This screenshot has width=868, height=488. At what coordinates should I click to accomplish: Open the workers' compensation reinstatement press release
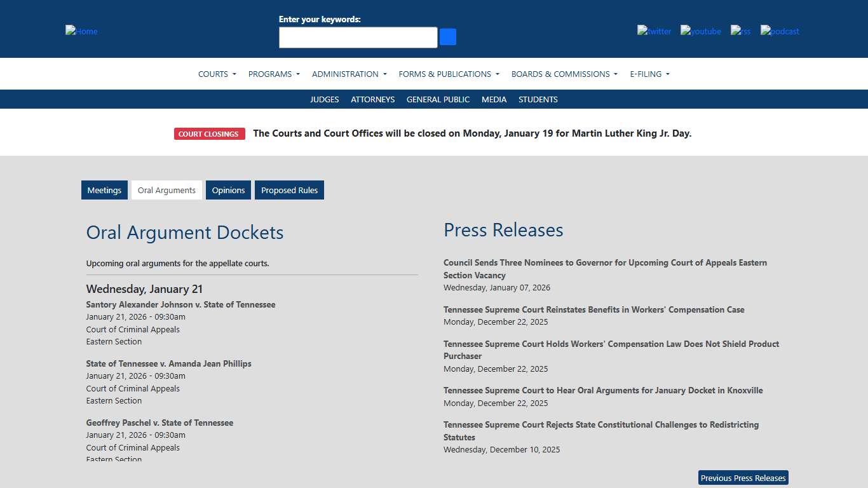click(x=593, y=309)
